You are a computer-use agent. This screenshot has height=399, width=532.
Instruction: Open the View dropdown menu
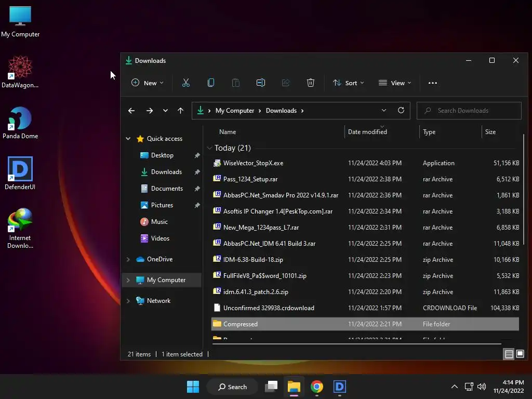(x=395, y=83)
